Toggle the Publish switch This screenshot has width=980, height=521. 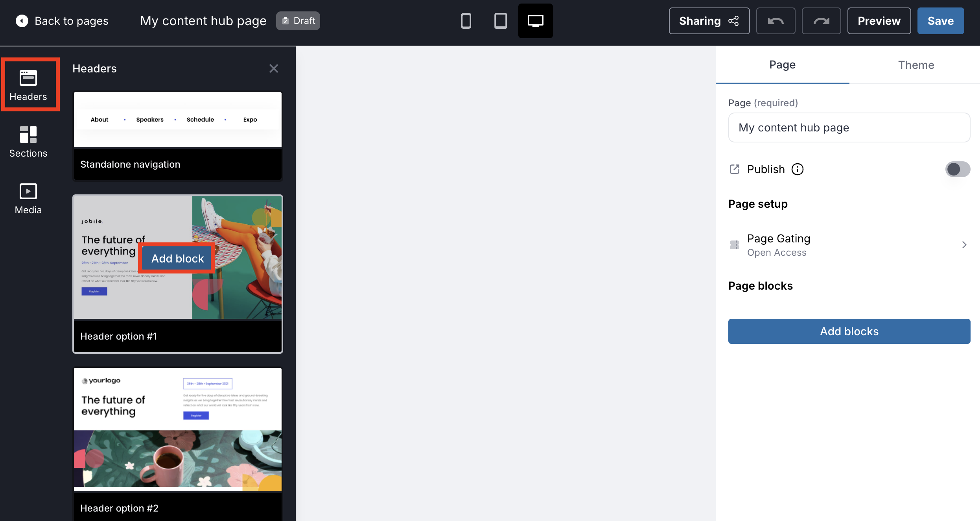point(958,169)
